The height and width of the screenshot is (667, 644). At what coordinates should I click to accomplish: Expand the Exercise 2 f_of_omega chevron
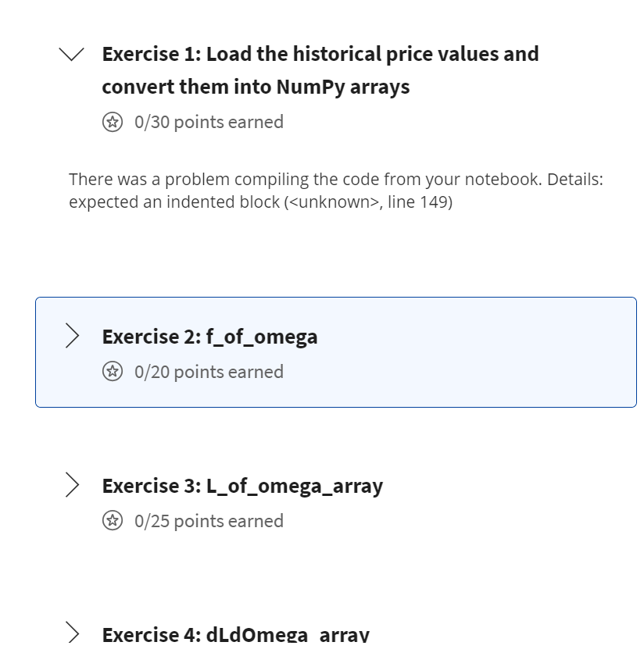(x=73, y=337)
